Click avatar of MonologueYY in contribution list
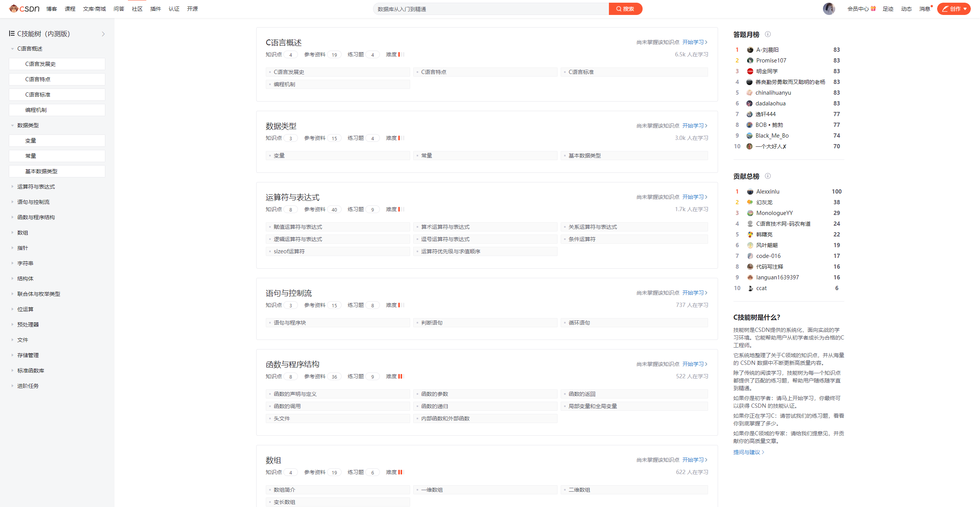 click(750, 213)
